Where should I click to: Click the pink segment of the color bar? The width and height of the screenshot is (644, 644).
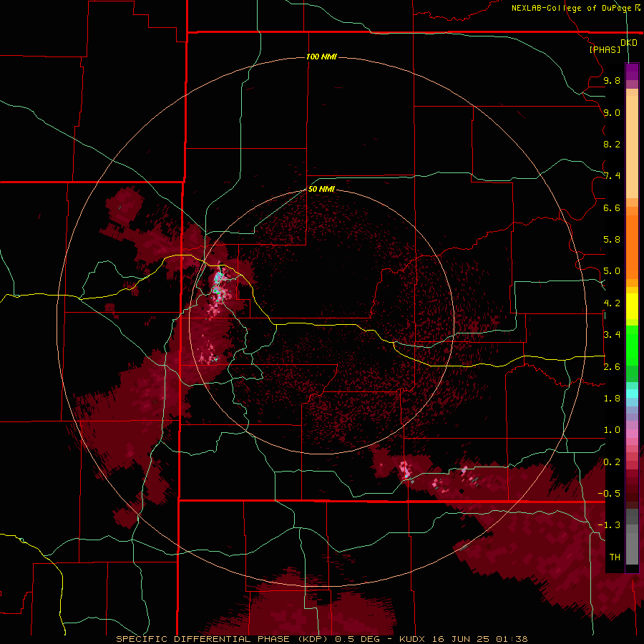[x=632, y=434]
